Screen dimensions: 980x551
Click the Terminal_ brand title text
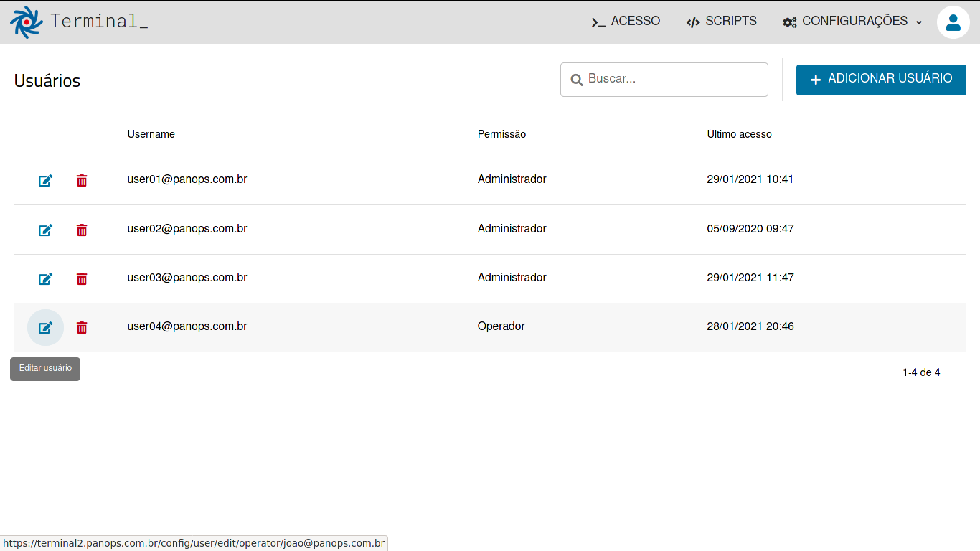click(99, 22)
